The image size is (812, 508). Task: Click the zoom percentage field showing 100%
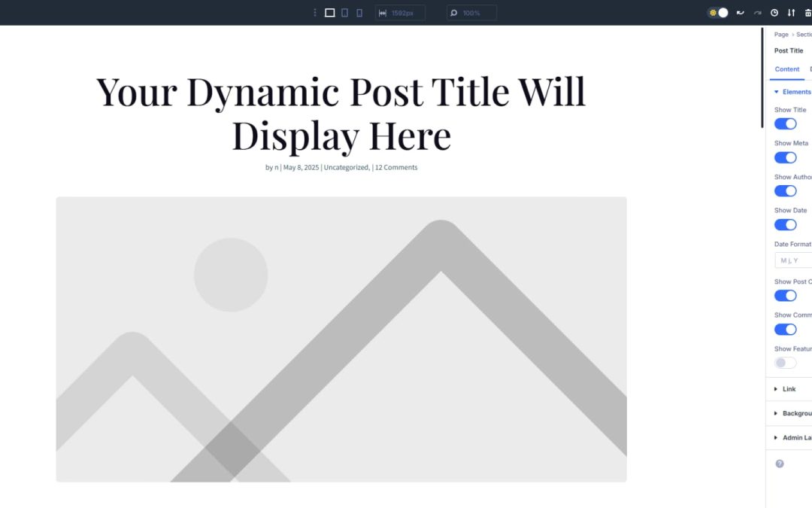point(471,13)
